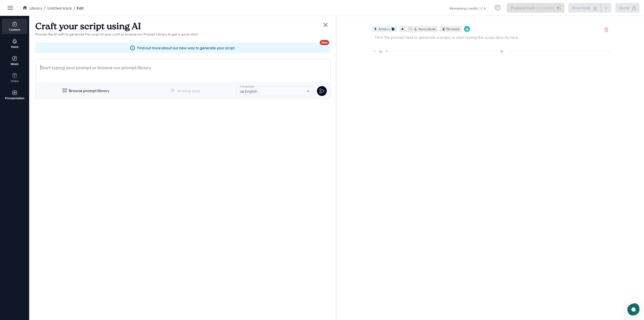The width and height of the screenshot is (644, 320).
Task: Open the chat support bubble
Action: (633, 309)
